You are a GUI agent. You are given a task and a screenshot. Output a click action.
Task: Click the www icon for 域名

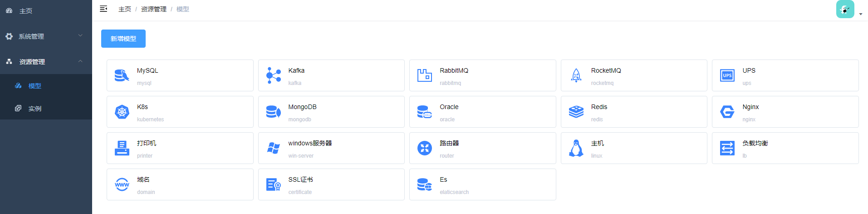coord(122,184)
